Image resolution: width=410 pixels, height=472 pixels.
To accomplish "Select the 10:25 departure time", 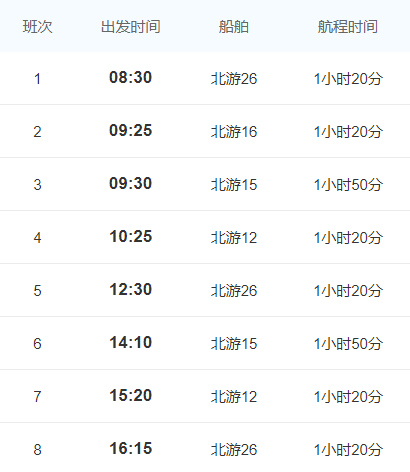I will pos(131,236).
